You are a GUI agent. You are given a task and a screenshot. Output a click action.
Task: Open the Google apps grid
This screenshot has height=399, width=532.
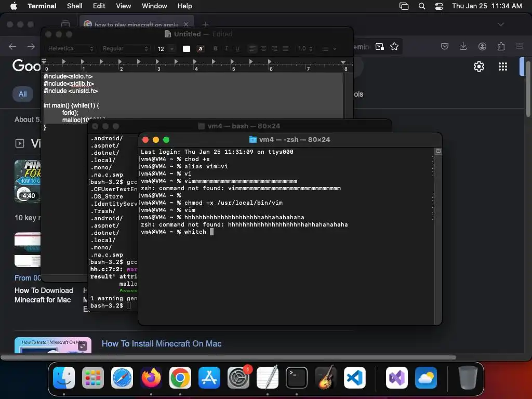(x=503, y=66)
